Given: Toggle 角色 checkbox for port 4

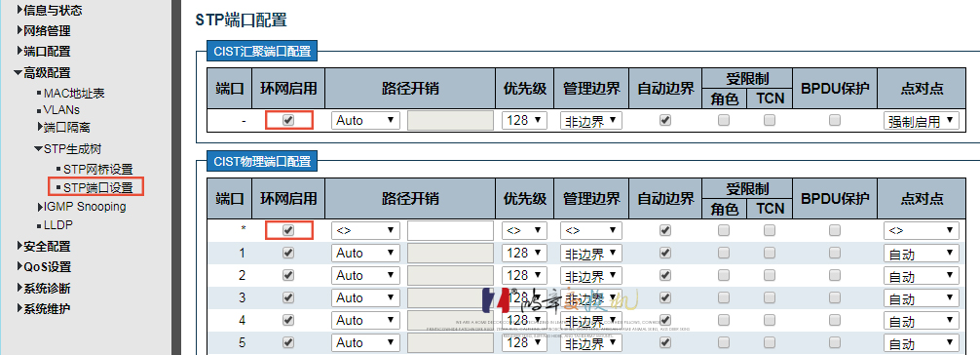Looking at the screenshot, I should [x=724, y=321].
